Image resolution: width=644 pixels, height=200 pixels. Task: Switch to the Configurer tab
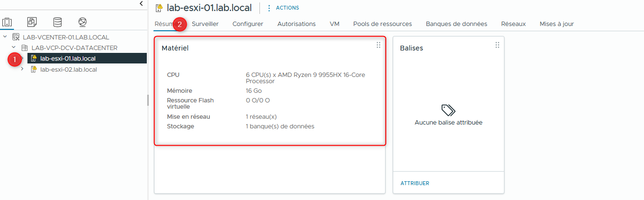click(248, 24)
